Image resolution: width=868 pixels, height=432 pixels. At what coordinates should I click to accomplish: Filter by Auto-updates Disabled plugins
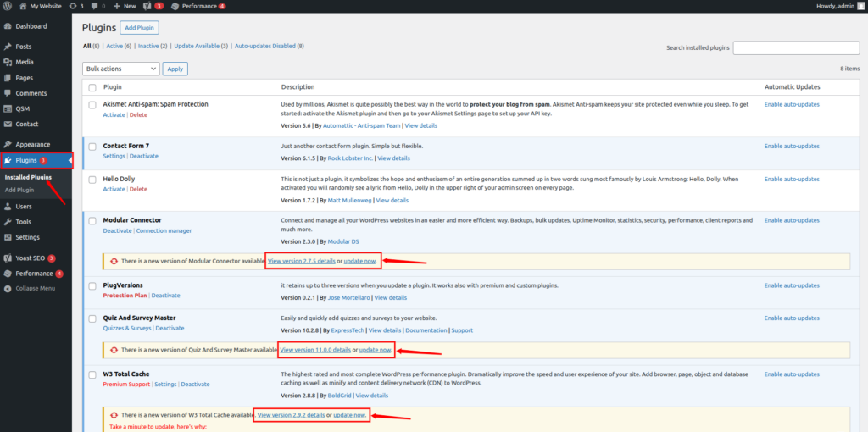(x=265, y=46)
